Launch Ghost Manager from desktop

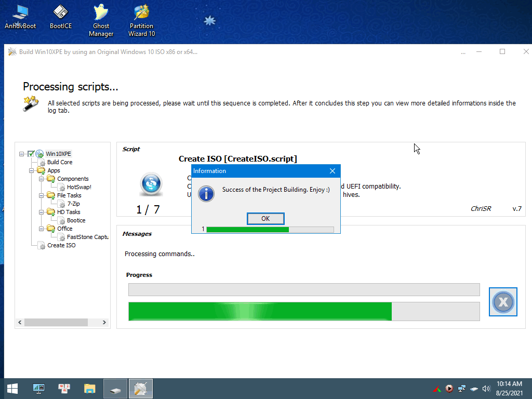[101, 21]
